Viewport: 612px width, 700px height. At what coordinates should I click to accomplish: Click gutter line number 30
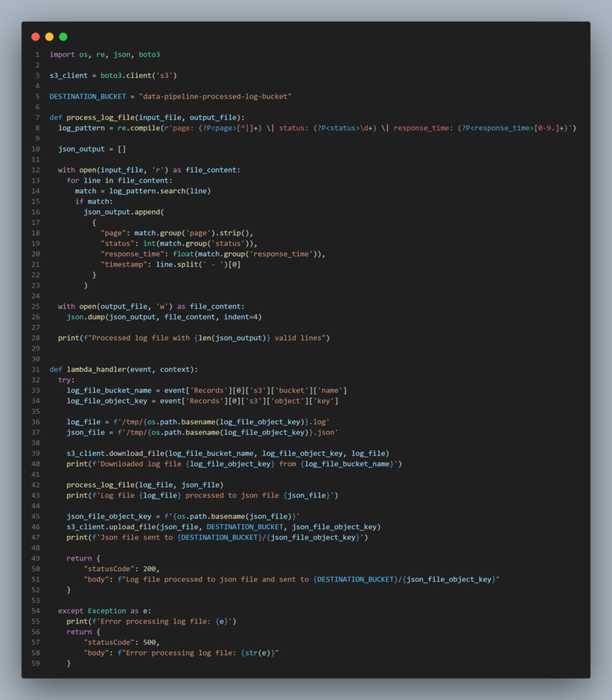tap(36, 359)
